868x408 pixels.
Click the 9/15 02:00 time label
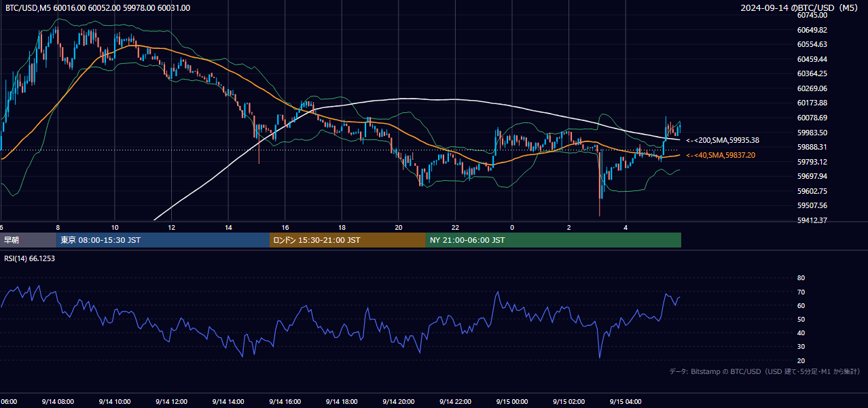click(569, 402)
